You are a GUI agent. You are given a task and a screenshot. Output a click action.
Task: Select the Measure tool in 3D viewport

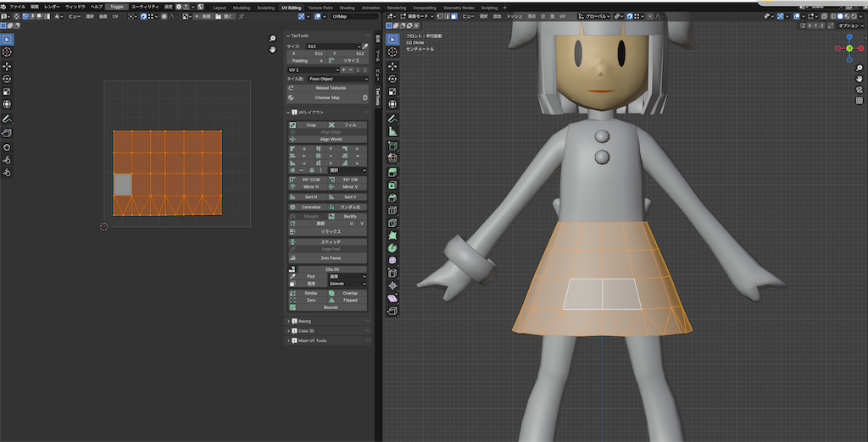392,131
